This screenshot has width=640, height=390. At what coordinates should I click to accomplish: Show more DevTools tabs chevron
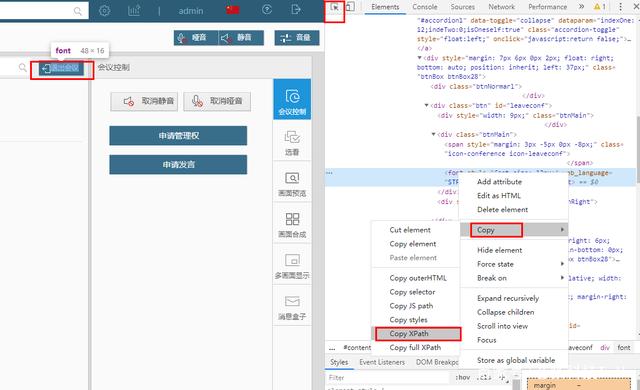(581, 7)
